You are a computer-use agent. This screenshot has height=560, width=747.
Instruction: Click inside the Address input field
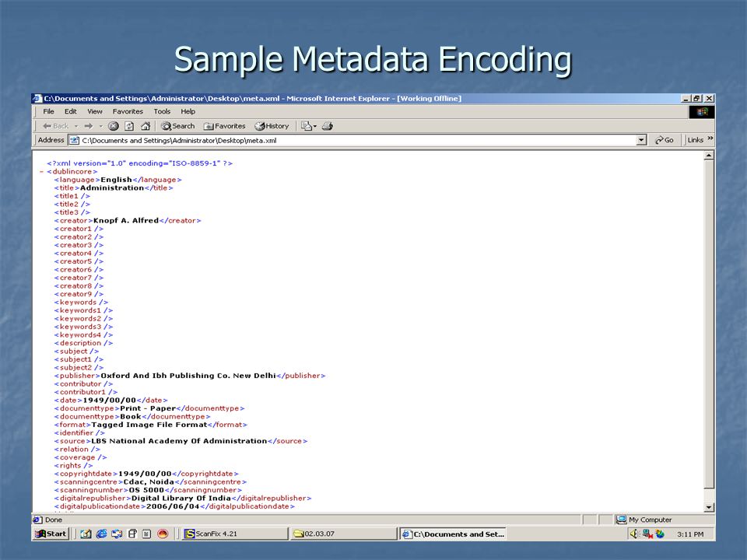[358, 141]
